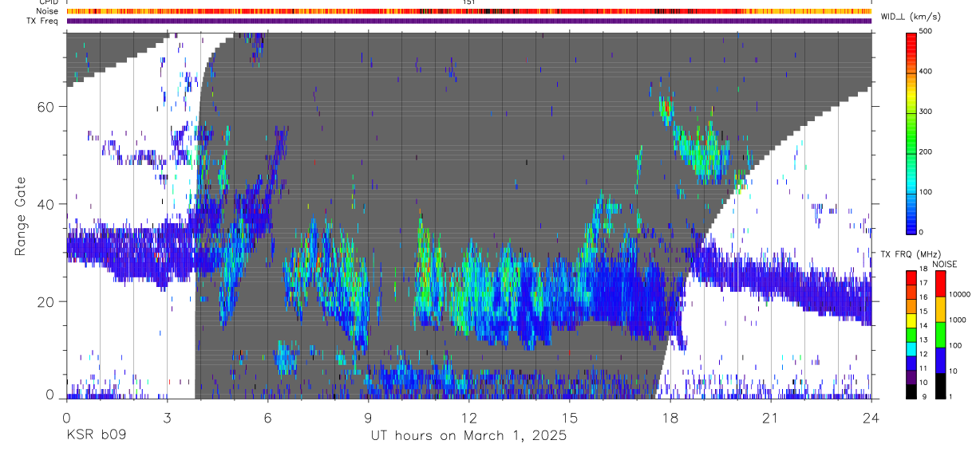The width and height of the screenshot is (980, 452).
Task: Click the '13' label on the TX FRQ legend
Action: (923, 340)
